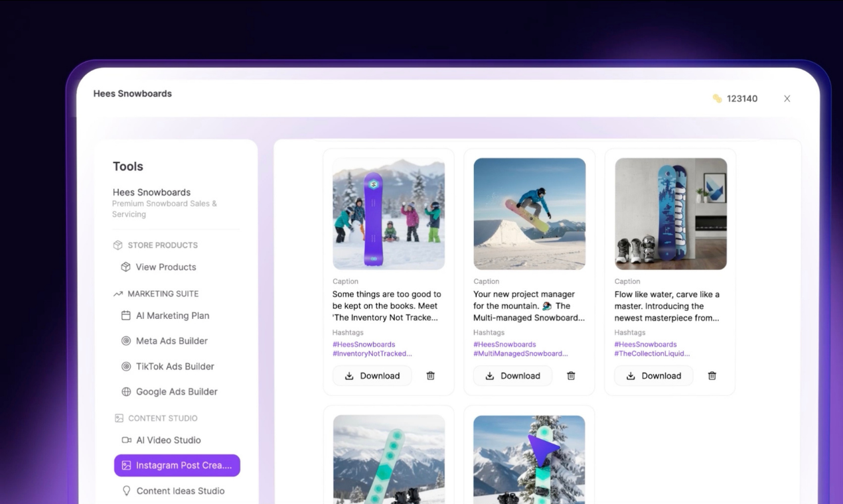This screenshot has height=504, width=843.
Task: Delete the Multi-managed Snowboard post
Action: click(571, 375)
